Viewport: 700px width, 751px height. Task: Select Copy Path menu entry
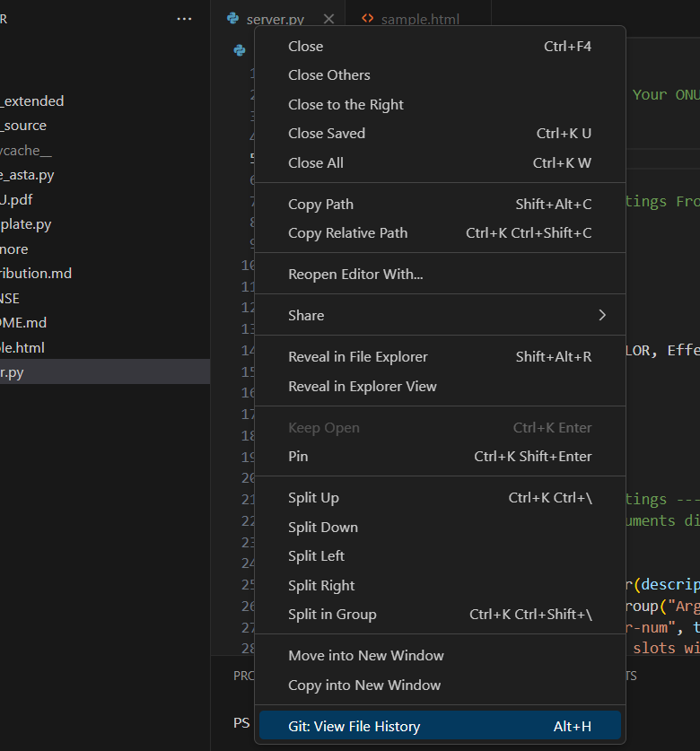point(440,204)
